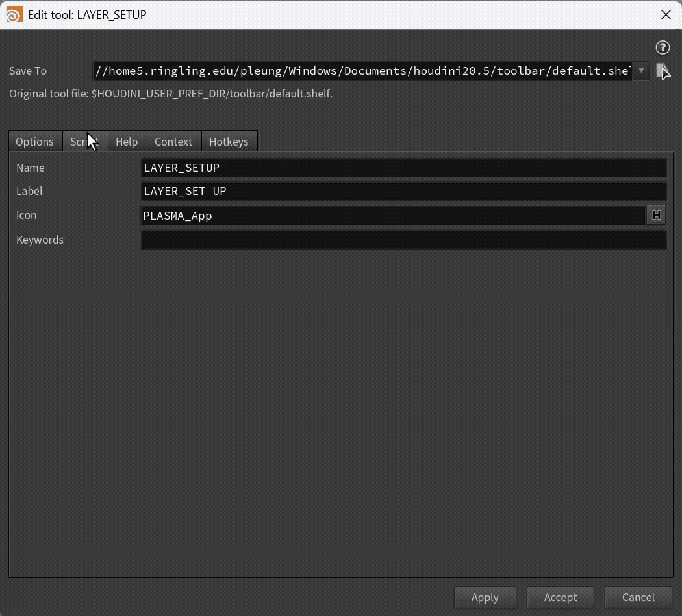682x616 pixels.
Task: Open file chooser next to Save To
Action: point(663,71)
